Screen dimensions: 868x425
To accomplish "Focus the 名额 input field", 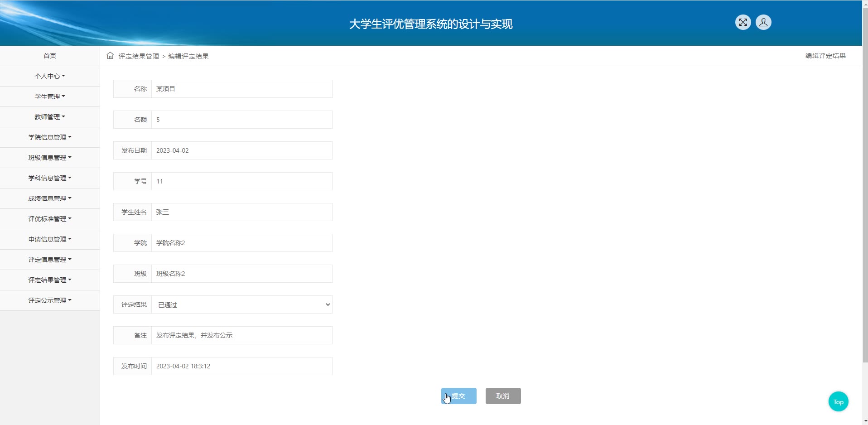I will tap(242, 120).
